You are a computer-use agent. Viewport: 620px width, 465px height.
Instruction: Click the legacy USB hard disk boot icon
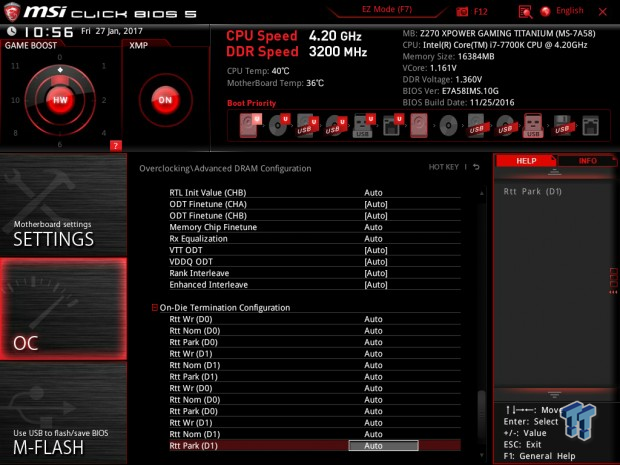click(476, 125)
